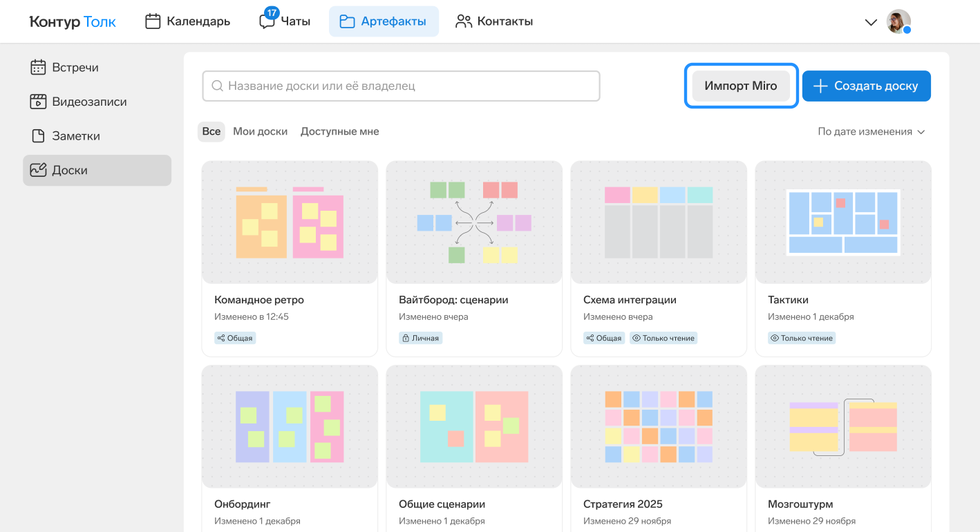
Task: Open the Стратегия 2025 board thumbnail
Action: 659,426
